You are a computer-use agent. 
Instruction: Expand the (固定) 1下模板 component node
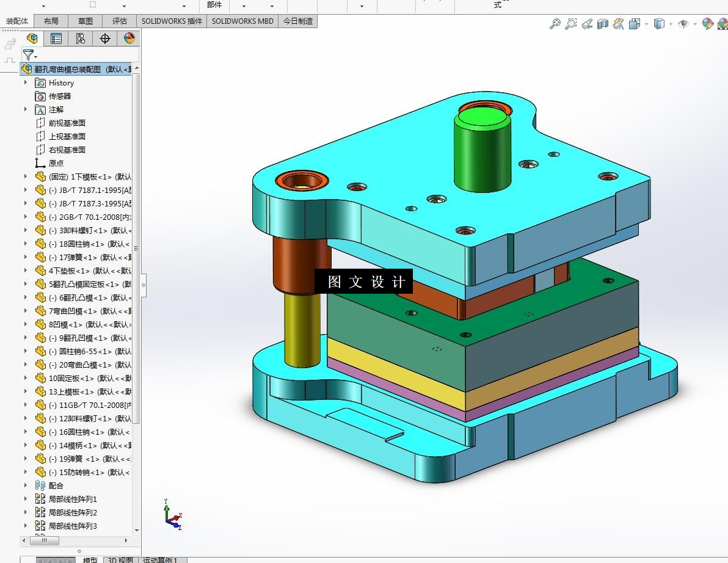point(26,177)
